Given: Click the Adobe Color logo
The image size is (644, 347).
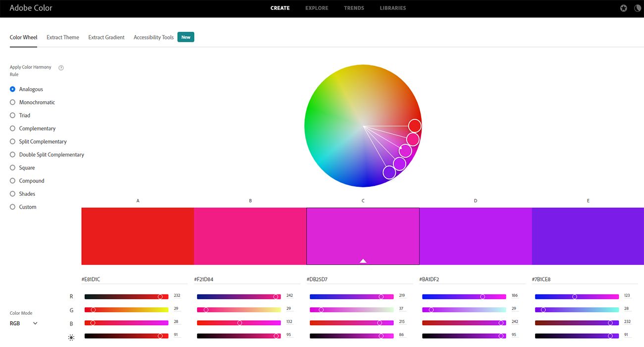Looking at the screenshot, I should pos(31,8).
